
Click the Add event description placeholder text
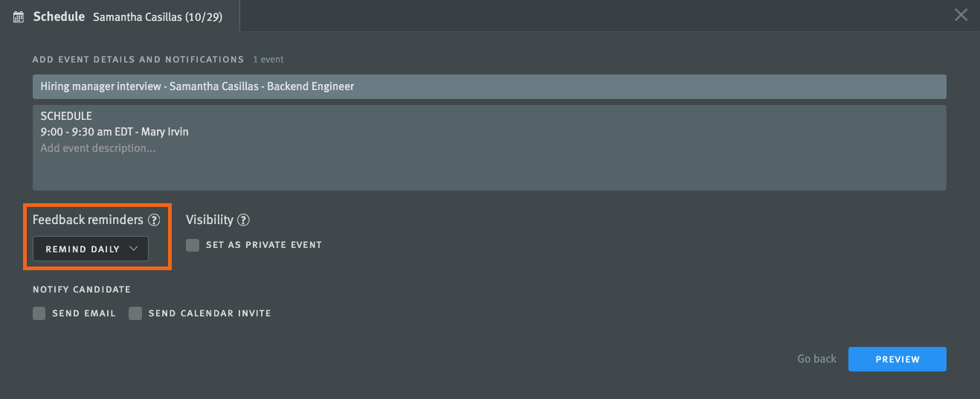[98, 148]
